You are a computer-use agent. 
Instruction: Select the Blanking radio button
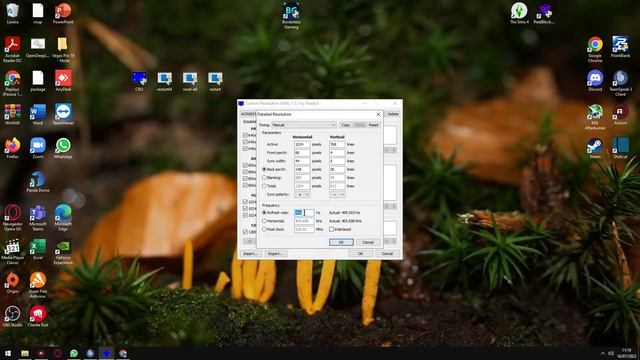click(x=264, y=178)
